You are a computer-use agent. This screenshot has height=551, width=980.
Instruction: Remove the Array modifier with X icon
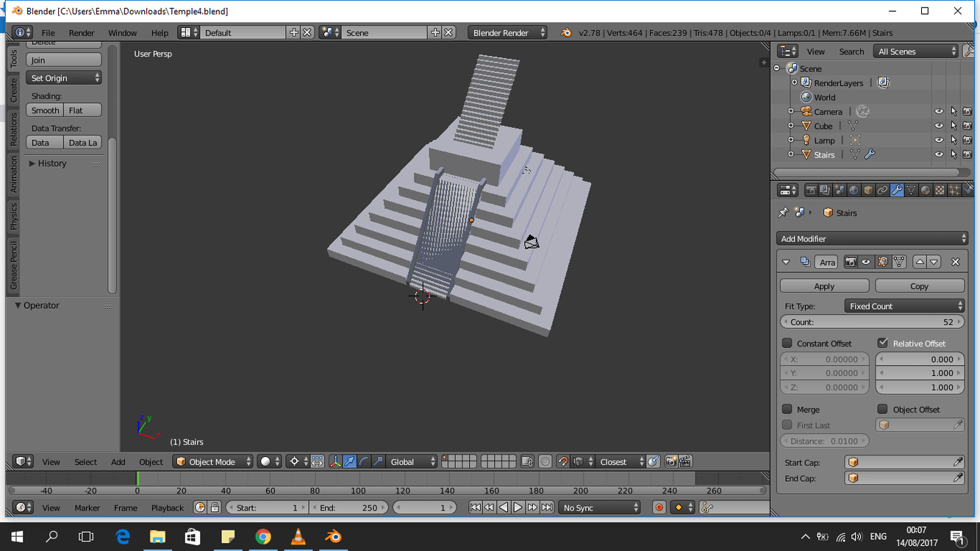click(x=955, y=262)
